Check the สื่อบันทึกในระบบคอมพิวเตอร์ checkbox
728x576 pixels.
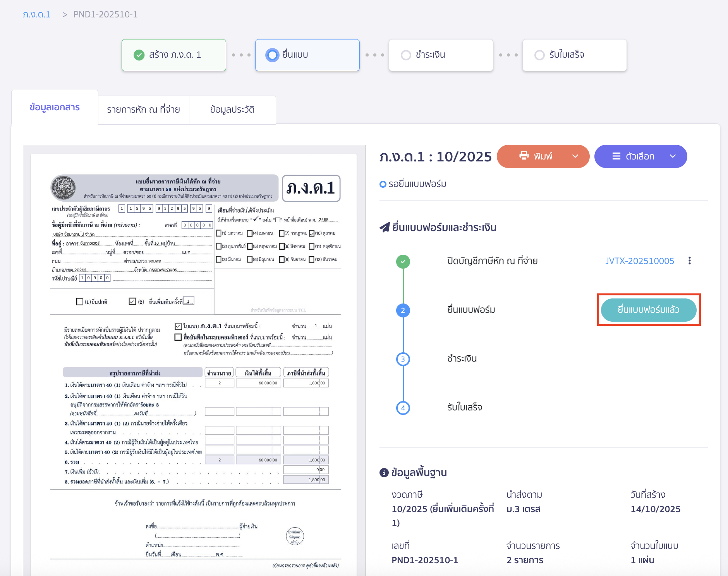pyautogui.click(x=178, y=337)
